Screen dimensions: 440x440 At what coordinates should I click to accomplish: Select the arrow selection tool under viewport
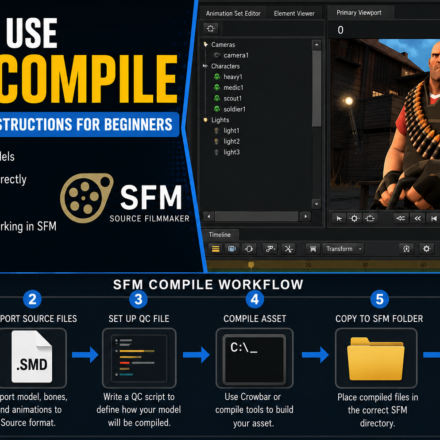click(339, 218)
